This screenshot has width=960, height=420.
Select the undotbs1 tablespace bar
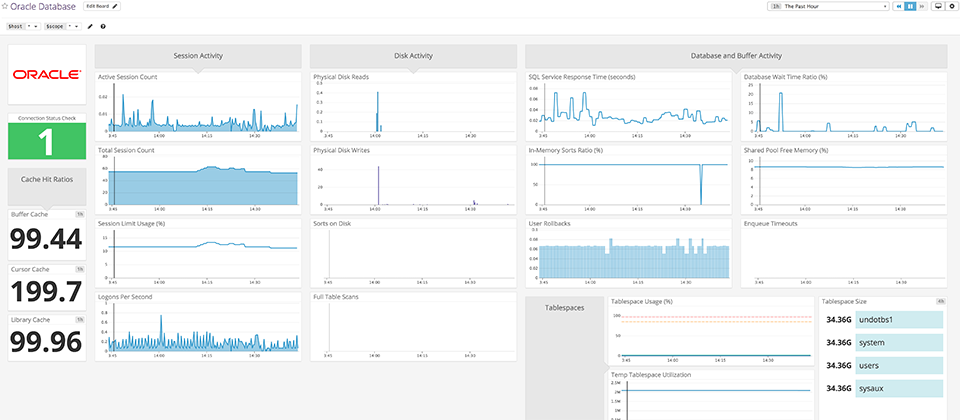pos(899,320)
